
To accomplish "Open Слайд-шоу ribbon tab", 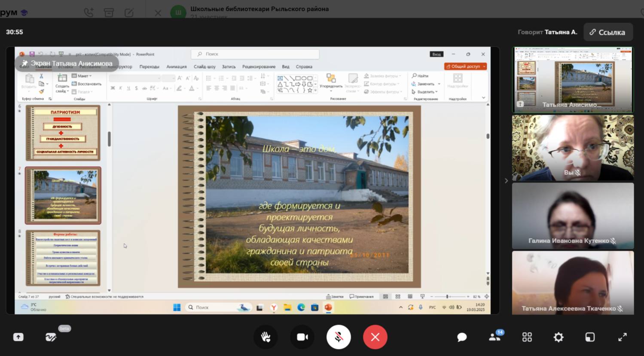I will tap(204, 67).
